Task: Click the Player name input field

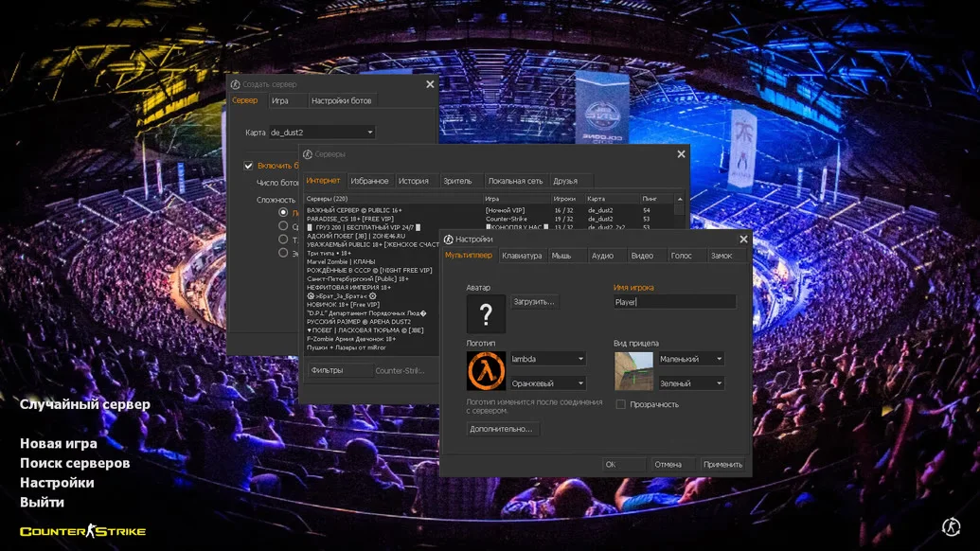Action: coord(674,302)
